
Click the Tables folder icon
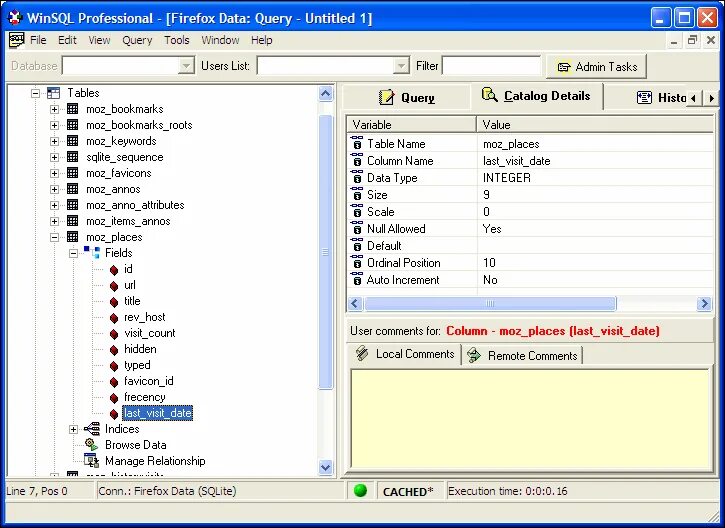pyautogui.click(x=54, y=93)
